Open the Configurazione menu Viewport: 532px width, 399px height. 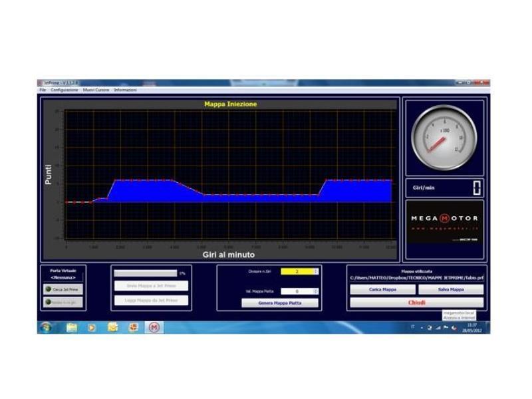(x=64, y=88)
